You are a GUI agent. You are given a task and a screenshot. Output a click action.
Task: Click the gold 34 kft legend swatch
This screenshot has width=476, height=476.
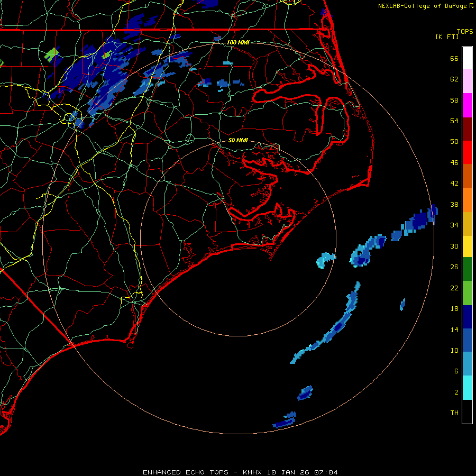point(467,223)
